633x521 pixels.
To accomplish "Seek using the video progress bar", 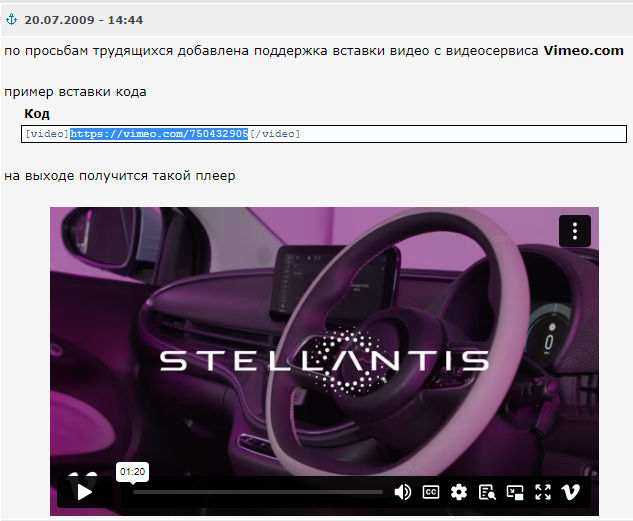I will pyautogui.click(x=258, y=492).
